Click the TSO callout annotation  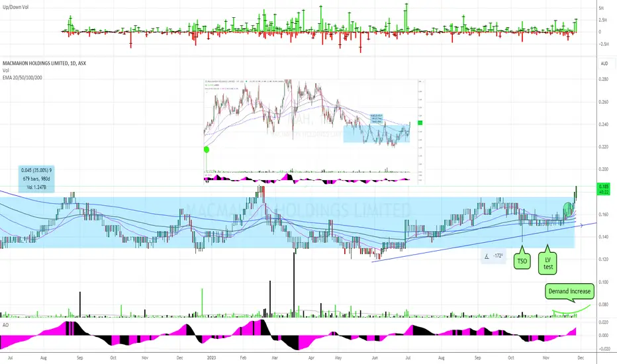[x=522, y=260]
